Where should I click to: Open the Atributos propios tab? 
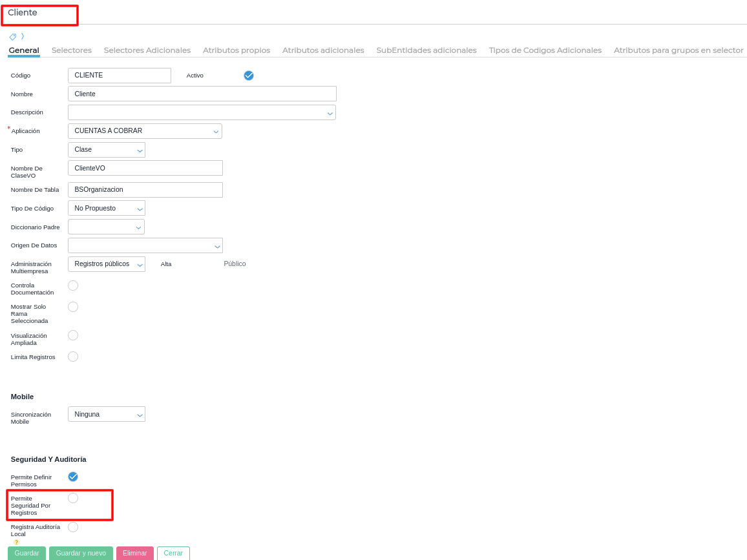237,50
